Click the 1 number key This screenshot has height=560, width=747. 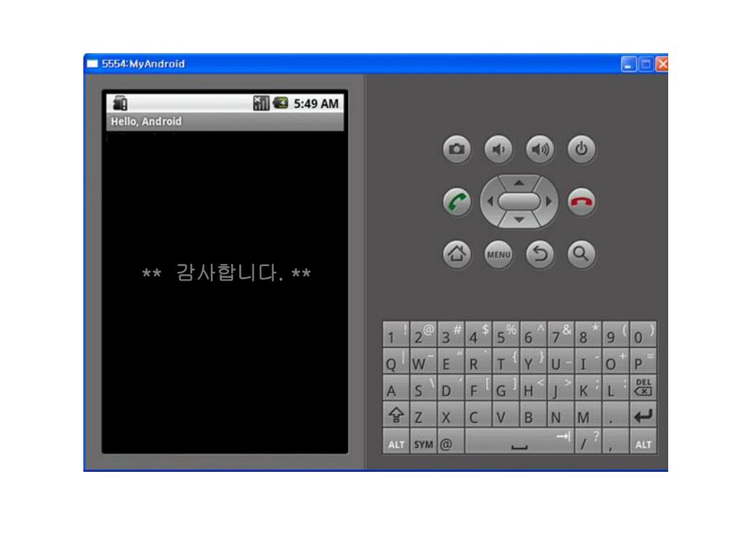coord(396,334)
